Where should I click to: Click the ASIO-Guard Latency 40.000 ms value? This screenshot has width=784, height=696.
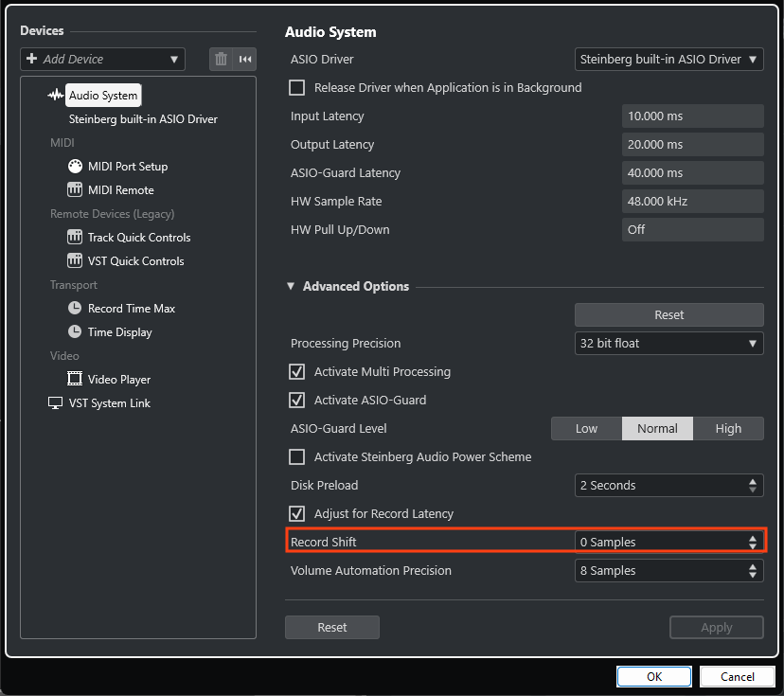coord(692,173)
